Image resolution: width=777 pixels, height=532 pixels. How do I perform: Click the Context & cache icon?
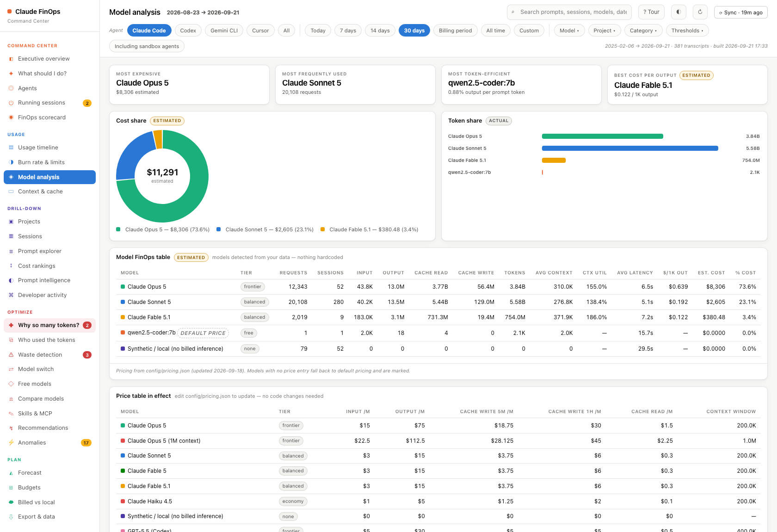click(x=11, y=192)
